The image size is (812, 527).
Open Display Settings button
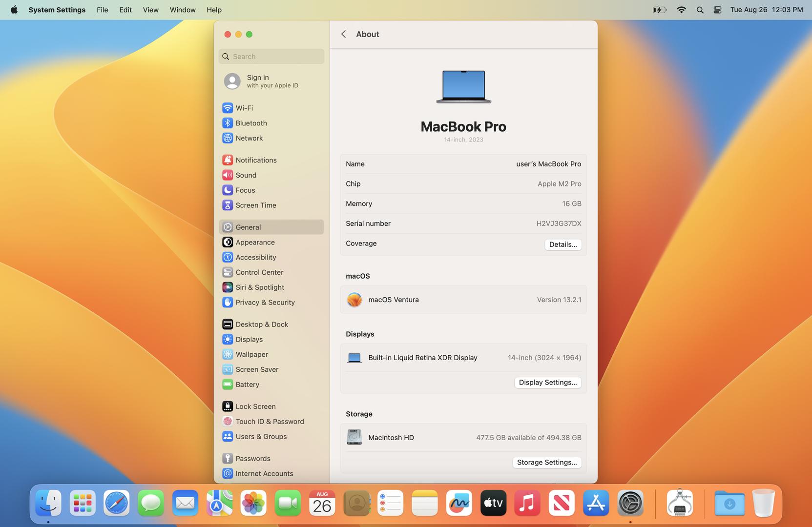click(548, 383)
